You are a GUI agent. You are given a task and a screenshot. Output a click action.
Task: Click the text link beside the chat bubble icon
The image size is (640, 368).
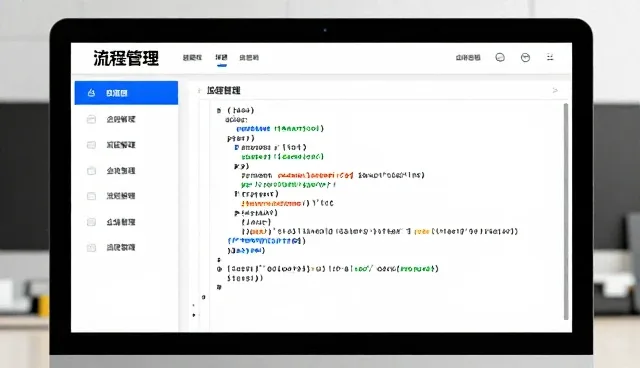tap(468, 58)
